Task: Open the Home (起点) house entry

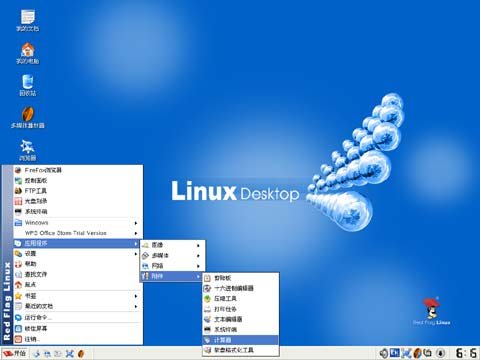Action: pos(78,284)
